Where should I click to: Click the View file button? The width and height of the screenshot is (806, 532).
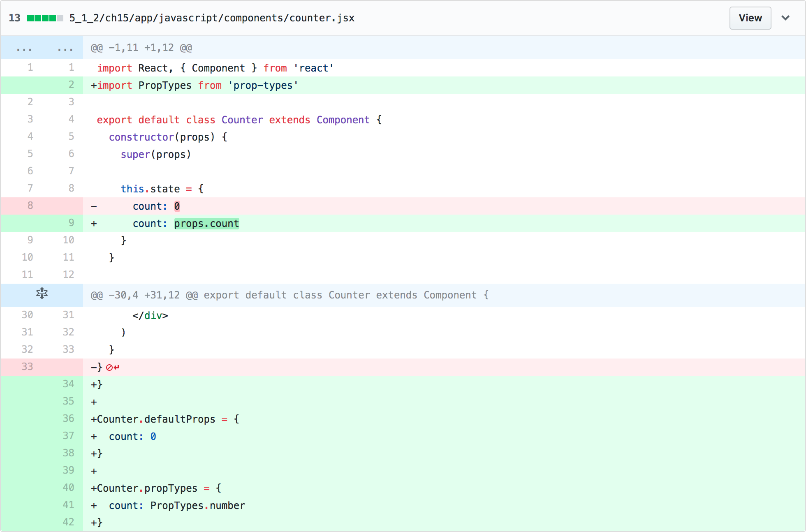[x=750, y=18]
